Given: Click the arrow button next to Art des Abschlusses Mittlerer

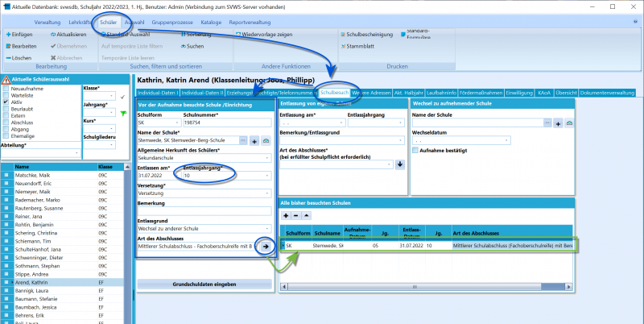Looking at the screenshot, I should 266,247.
